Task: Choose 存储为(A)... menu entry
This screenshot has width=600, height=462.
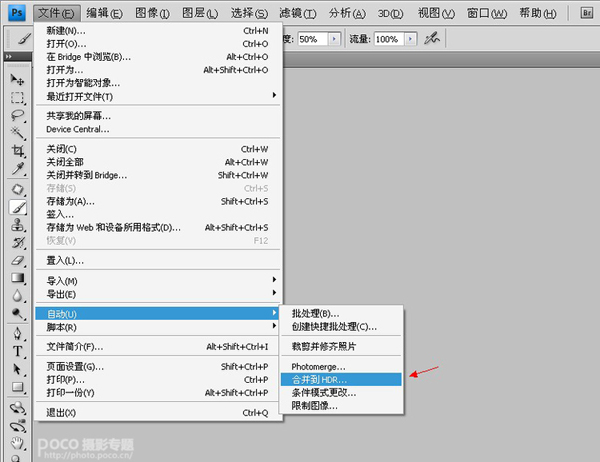Action: pyautogui.click(x=158, y=201)
